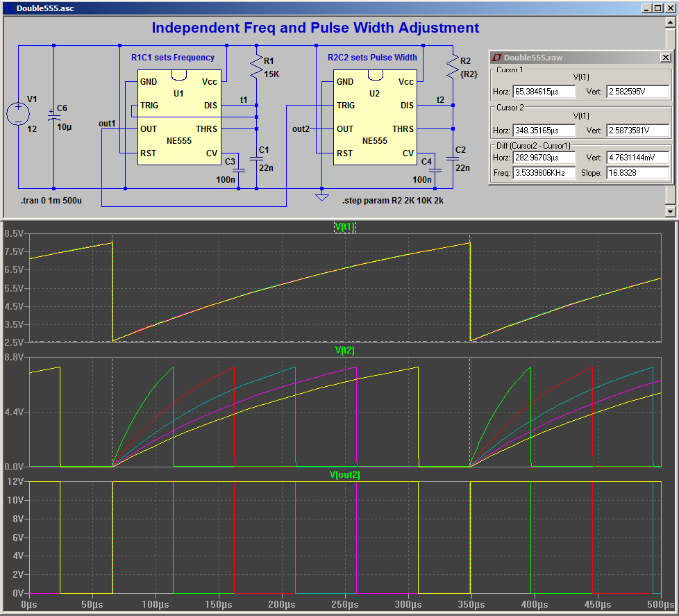Click the V1 voltage source symbol

(x=18, y=114)
